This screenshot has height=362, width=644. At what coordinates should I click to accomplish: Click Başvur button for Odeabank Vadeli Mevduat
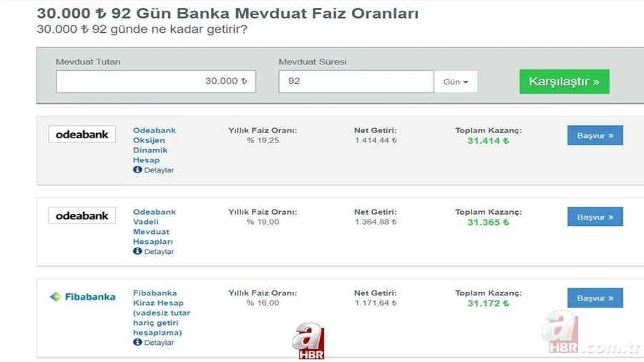(x=595, y=217)
